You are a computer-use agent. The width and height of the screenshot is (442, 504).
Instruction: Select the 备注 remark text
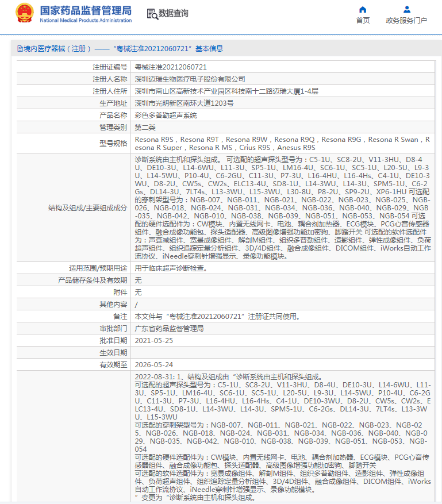pyautogui.click(x=218, y=316)
